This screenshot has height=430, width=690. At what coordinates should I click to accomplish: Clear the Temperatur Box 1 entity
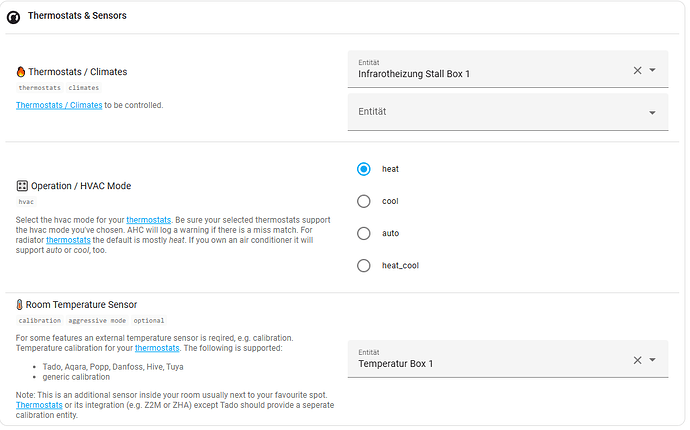637,360
